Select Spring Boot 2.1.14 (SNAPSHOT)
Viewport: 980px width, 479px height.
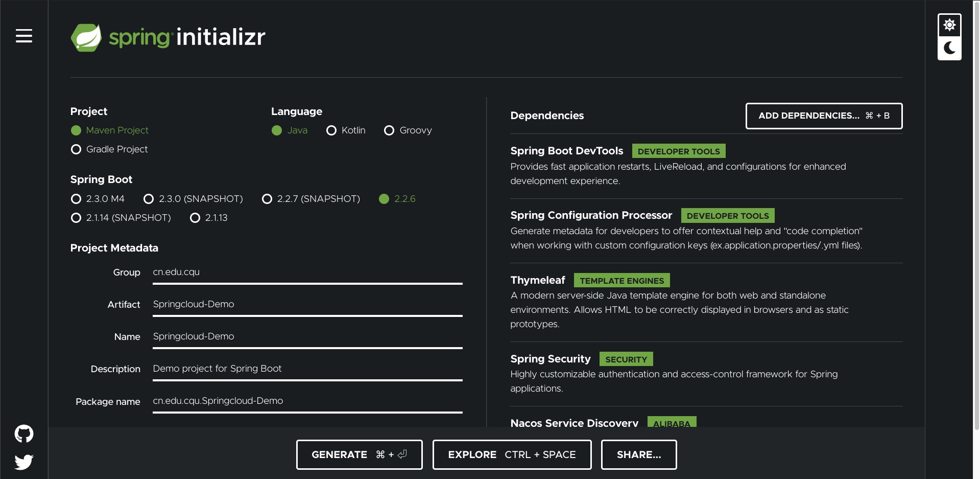tap(121, 218)
